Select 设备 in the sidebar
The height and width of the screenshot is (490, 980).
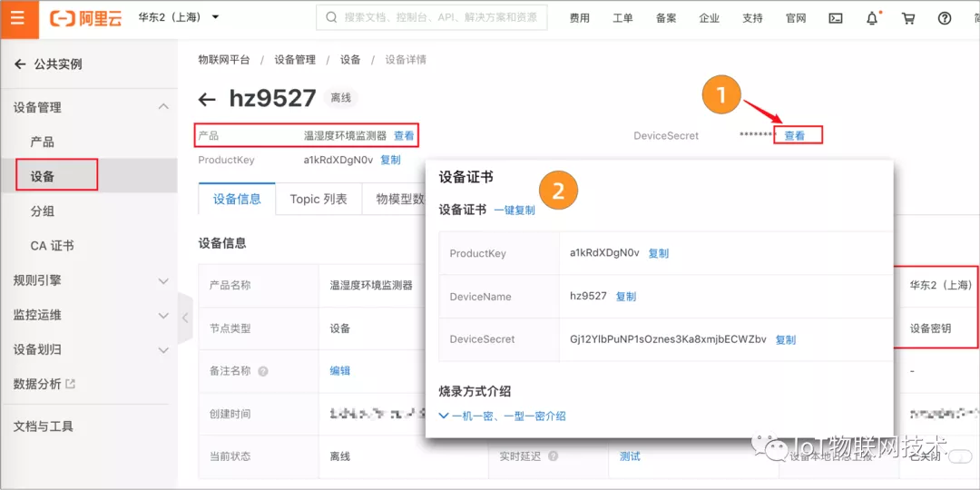point(43,176)
